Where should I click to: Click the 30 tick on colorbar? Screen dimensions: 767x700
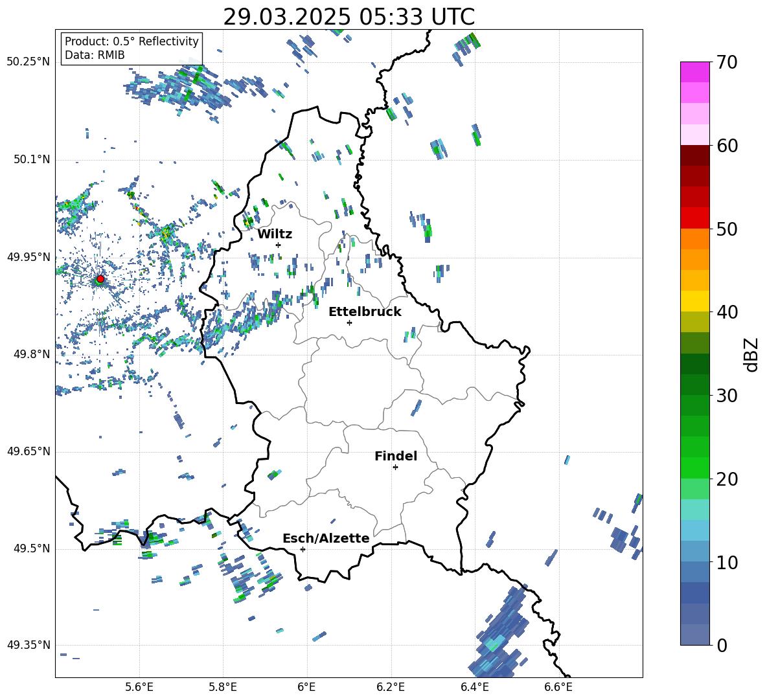(727, 395)
